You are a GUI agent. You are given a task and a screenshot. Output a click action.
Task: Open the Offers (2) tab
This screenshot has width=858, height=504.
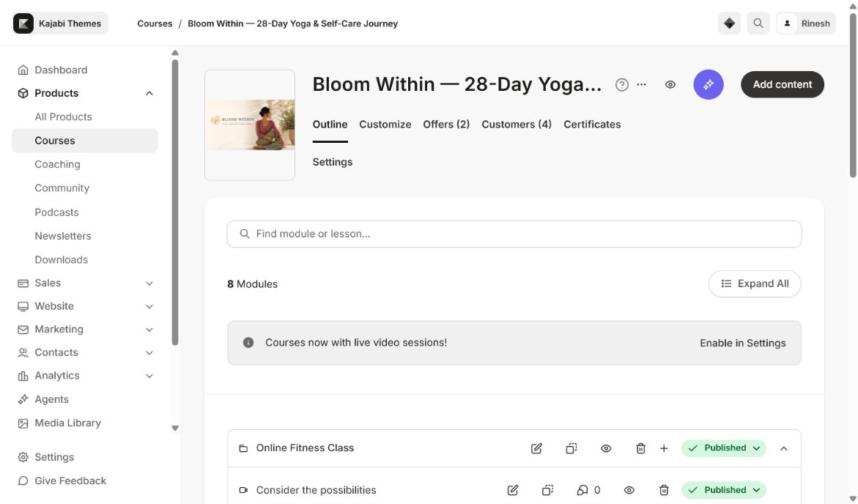[446, 125]
